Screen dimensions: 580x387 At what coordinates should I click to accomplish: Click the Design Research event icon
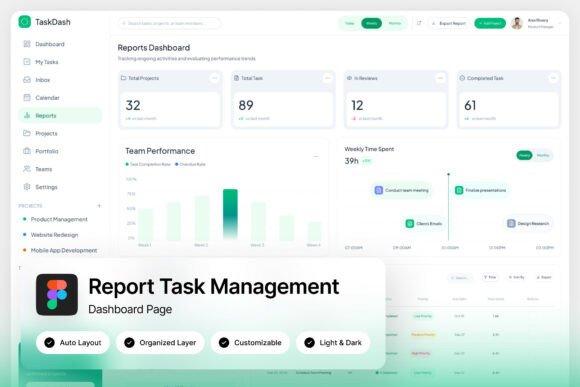tap(511, 223)
